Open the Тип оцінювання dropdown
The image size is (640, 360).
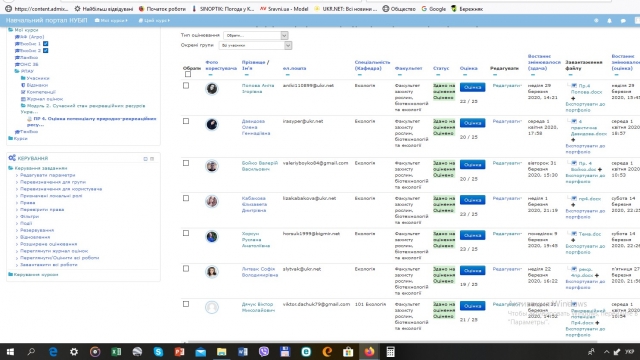click(256, 36)
